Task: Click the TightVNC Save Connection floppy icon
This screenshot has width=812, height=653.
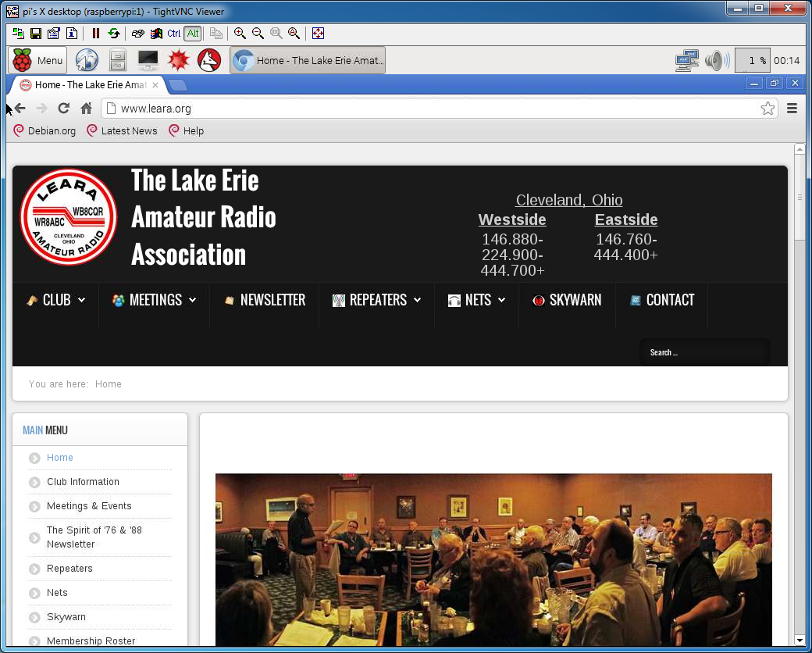Action: 36,34
